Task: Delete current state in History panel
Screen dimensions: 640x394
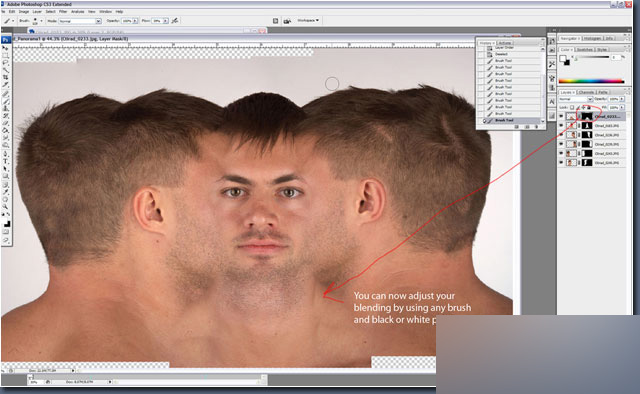Action: (x=536, y=127)
